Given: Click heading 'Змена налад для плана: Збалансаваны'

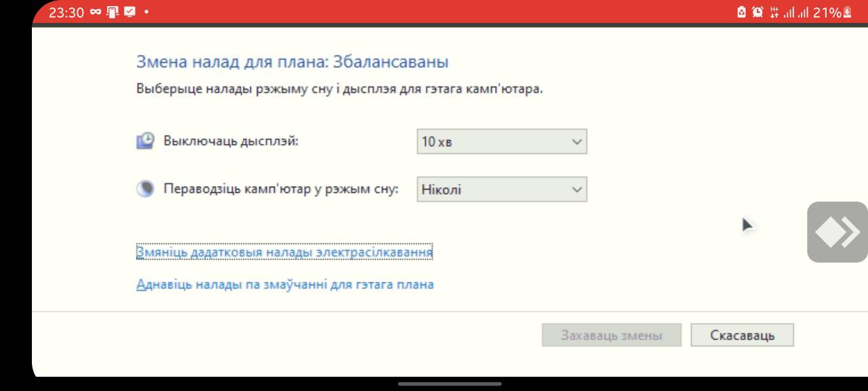Looking at the screenshot, I should (x=292, y=62).
